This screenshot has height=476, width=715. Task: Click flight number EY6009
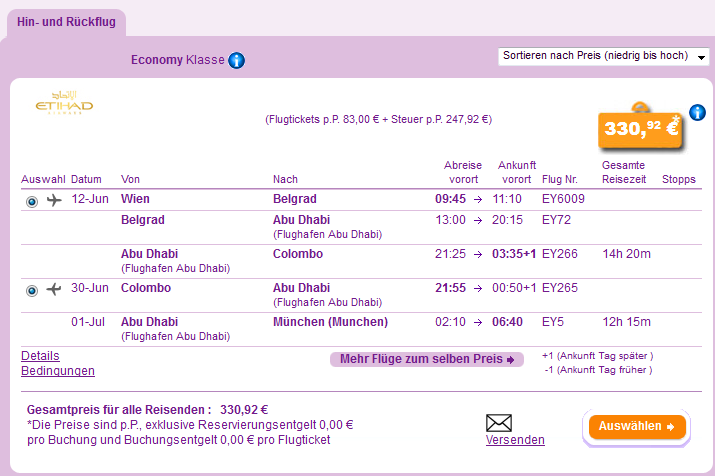[x=563, y=199]
